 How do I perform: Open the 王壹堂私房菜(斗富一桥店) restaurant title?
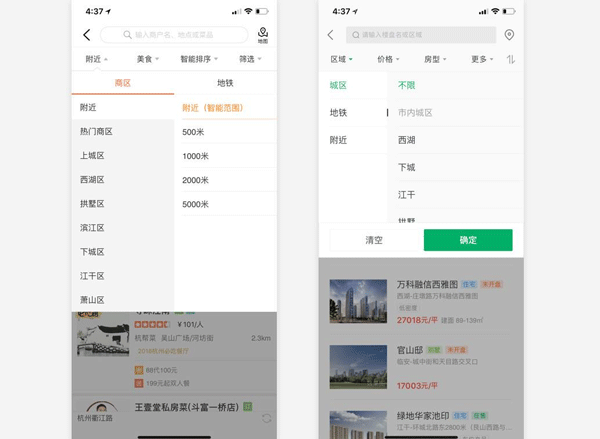[x=187, y=407]
